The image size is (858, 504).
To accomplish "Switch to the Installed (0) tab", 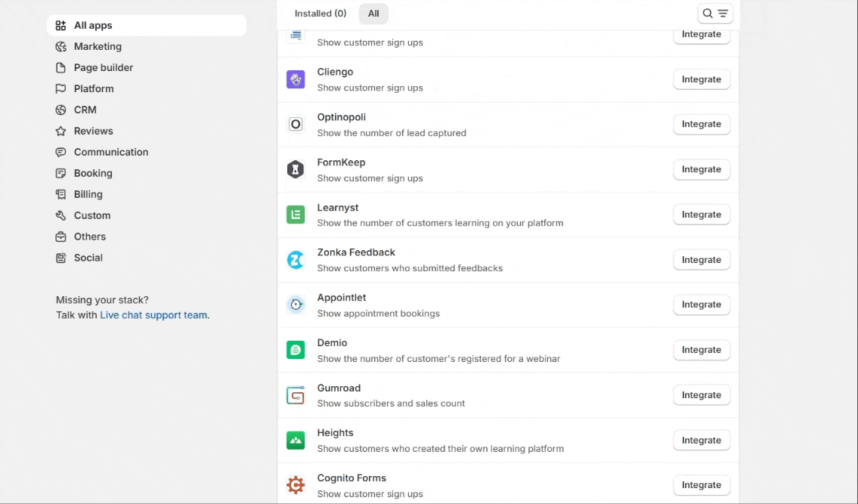I will tap(320, 14).
